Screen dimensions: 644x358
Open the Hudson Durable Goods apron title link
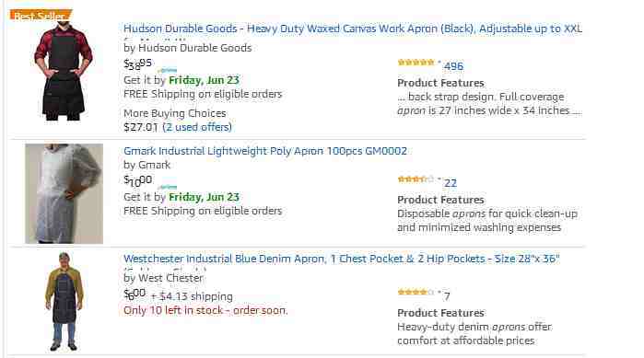coord(352,29)
